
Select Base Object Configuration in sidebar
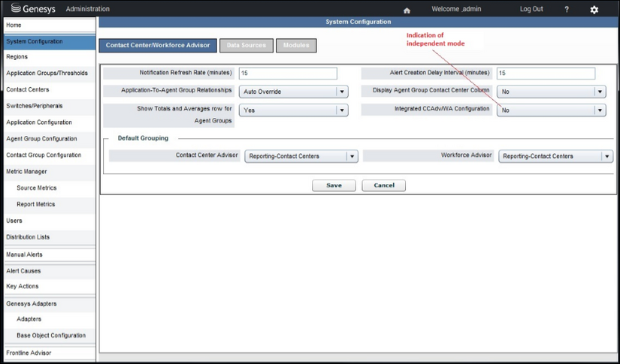(x=51, y=335)
